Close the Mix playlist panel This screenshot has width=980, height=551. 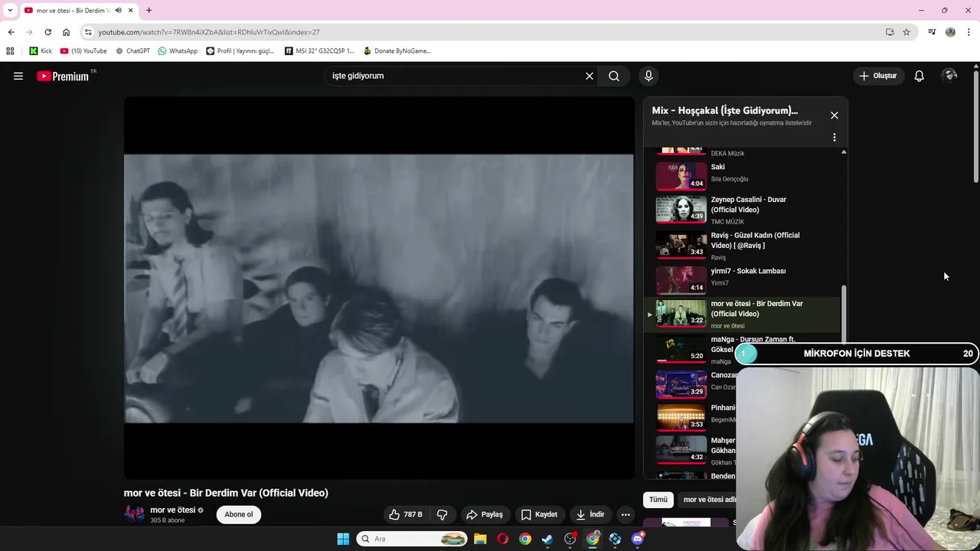point(835,116)
